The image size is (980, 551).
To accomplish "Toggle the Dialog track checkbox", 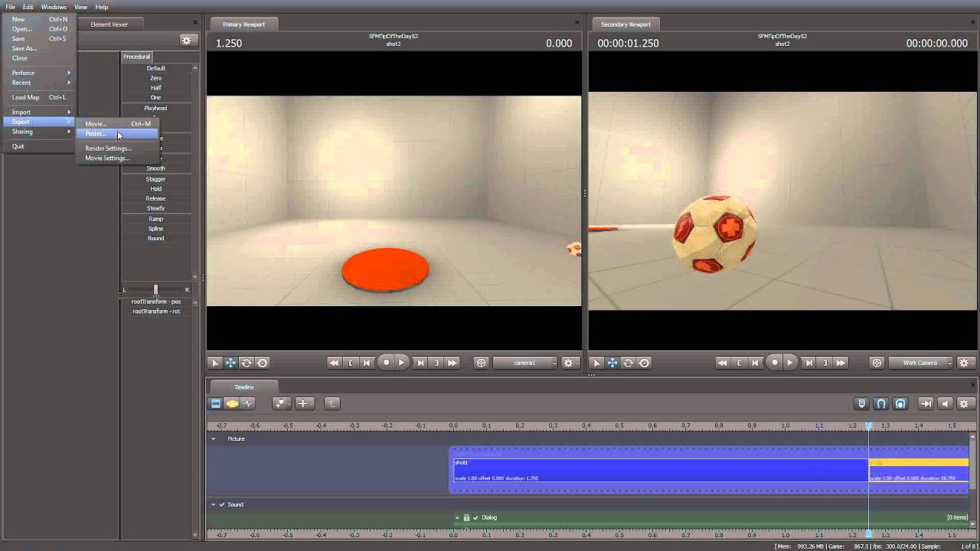I will tap(475, 518).
